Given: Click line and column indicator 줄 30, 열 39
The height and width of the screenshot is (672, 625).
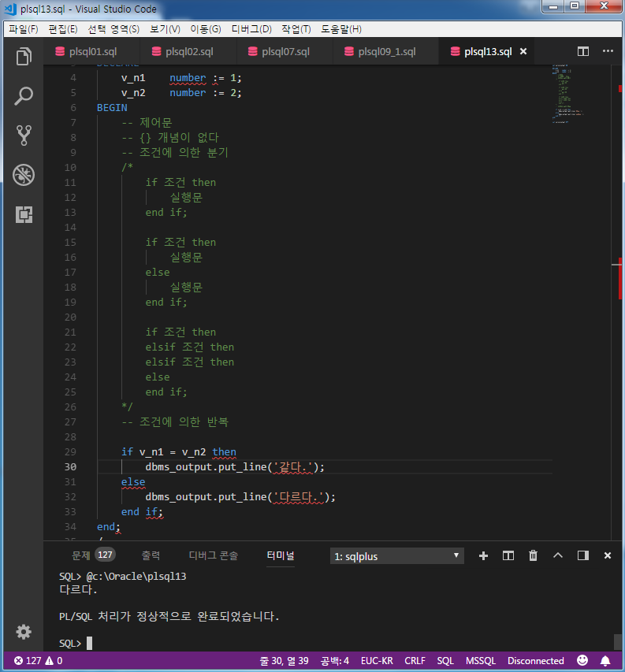Looking at the screenshot, I should [x=284, y=661].
